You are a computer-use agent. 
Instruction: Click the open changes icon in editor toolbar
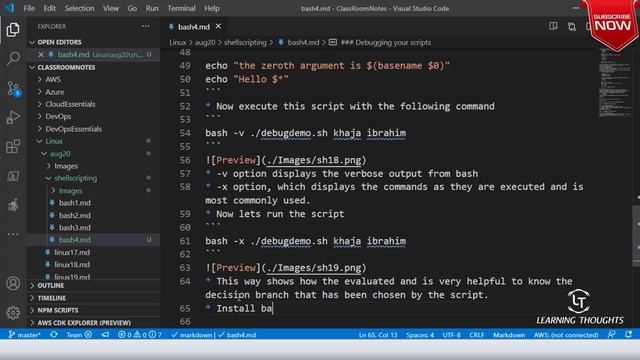(x=572, y=27)
